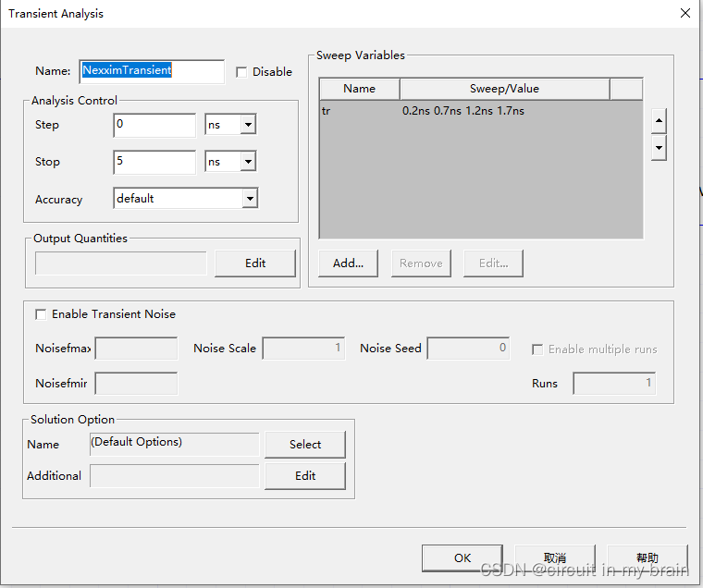Click the Name column header

pos(359,89)
